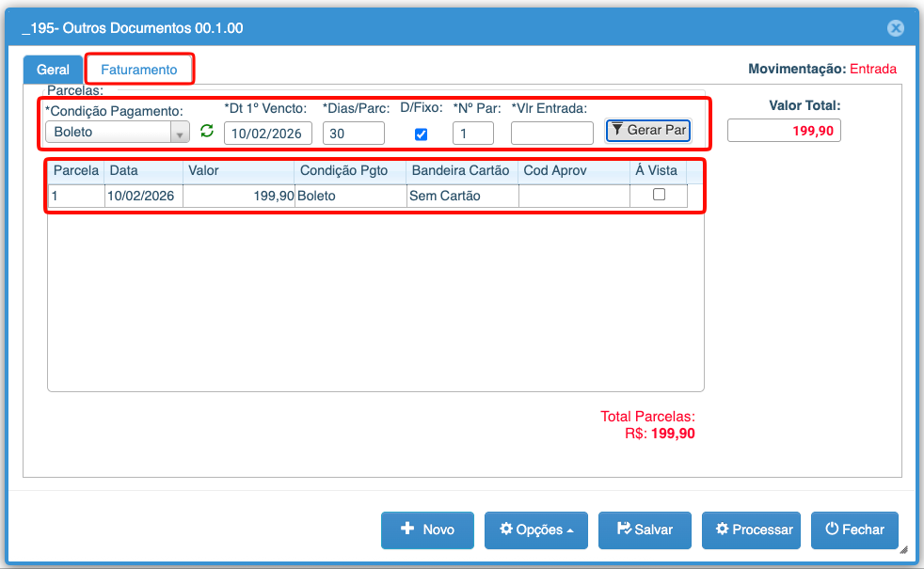Screen dimensions: 924x569
Task: Click the plus icon on Novo button
Action: (x=407, y=529)
